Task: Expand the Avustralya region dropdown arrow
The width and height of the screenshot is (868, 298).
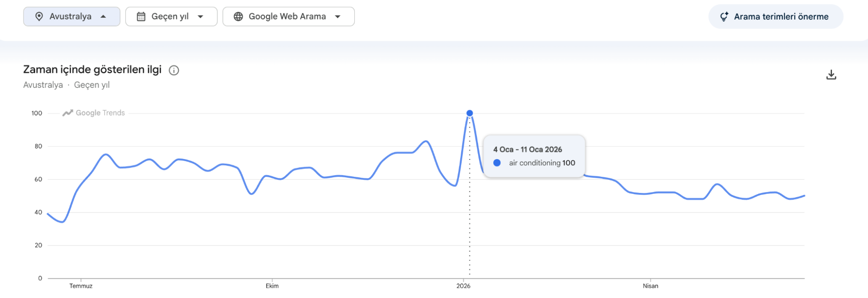Action: click(103, 17)
